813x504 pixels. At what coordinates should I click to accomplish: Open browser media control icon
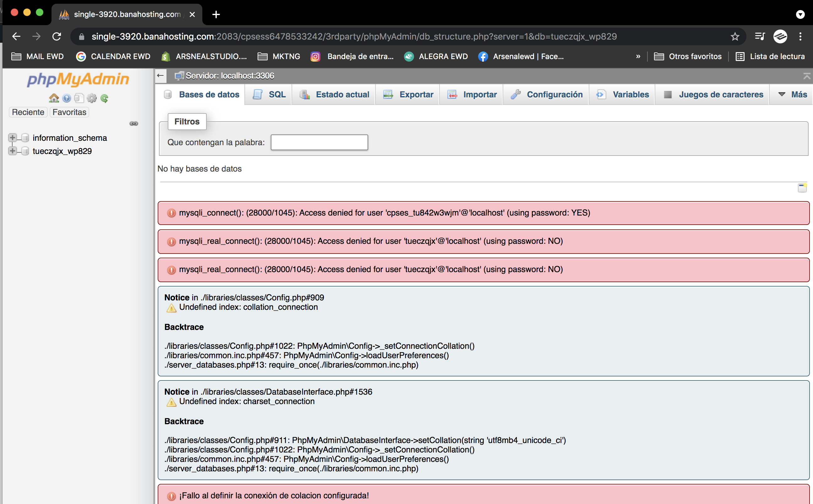pyautogui.click(x=760, y=36)
